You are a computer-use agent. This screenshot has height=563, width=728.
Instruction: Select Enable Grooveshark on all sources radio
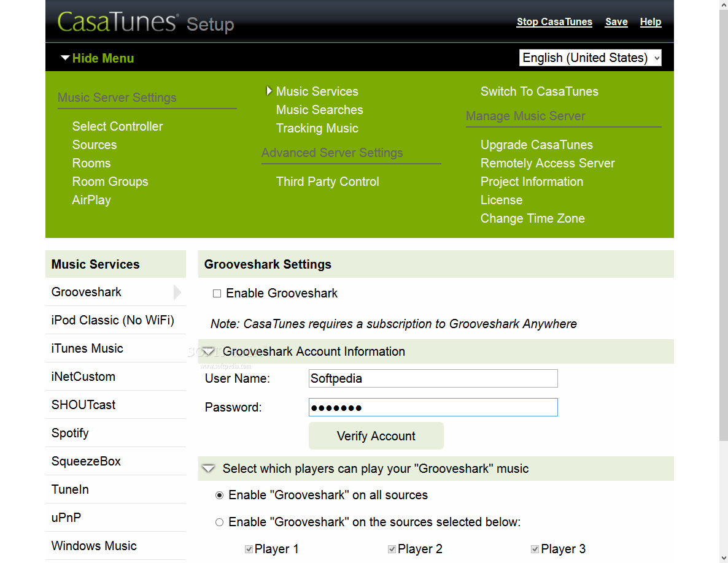(220, 496)
